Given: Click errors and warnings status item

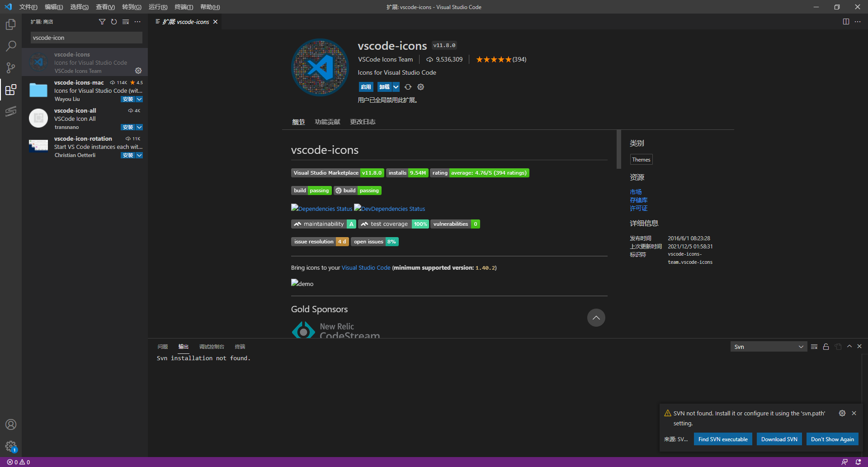Looking at the screenshot, I should point(19,462).
